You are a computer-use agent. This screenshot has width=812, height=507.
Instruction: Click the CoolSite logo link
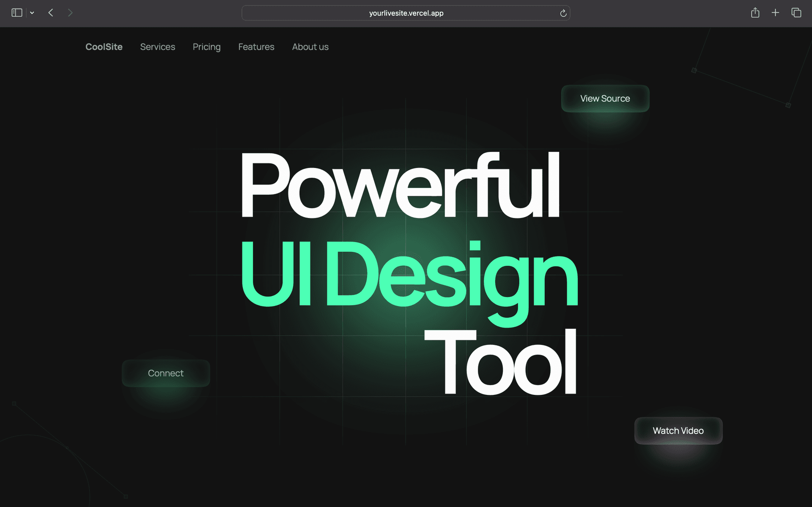pos(104,47)
